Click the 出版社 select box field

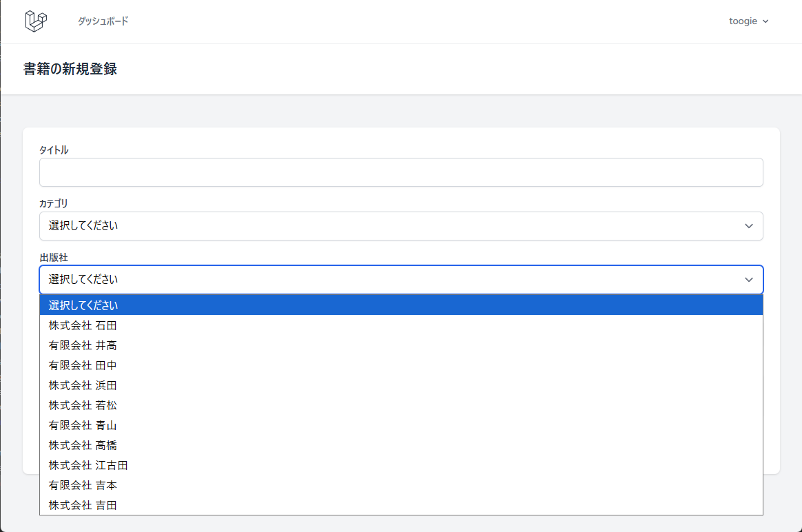[x=386, y=280]
